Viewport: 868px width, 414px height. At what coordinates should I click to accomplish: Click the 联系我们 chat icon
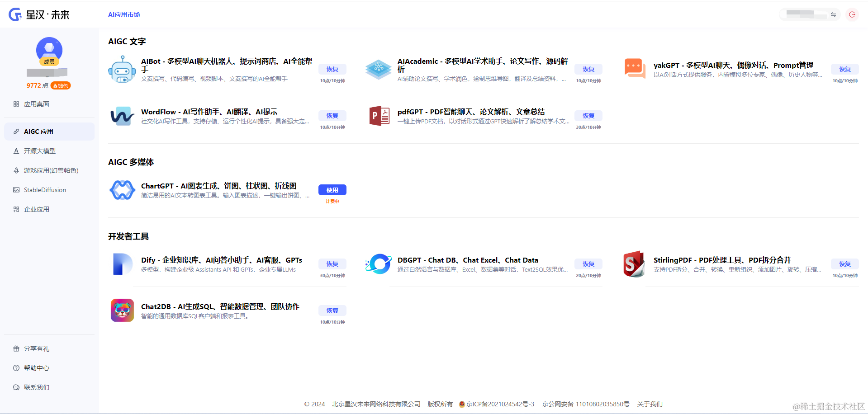16,387
